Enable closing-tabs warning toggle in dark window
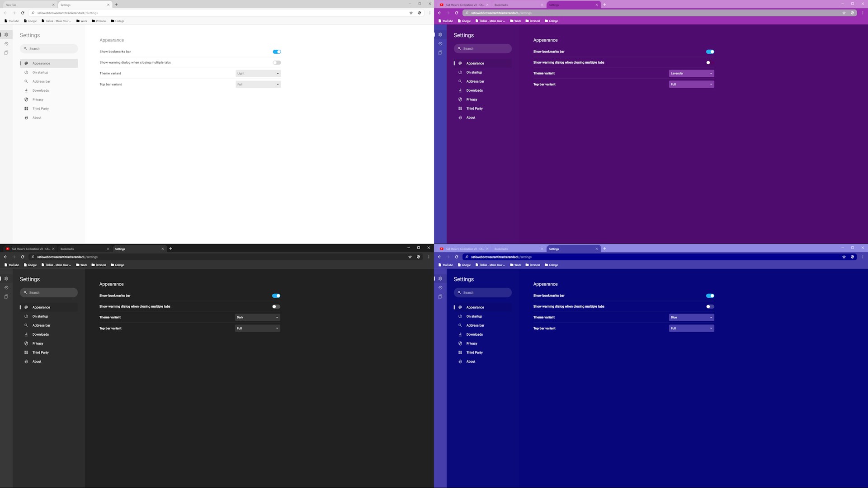 coord(276,306)
